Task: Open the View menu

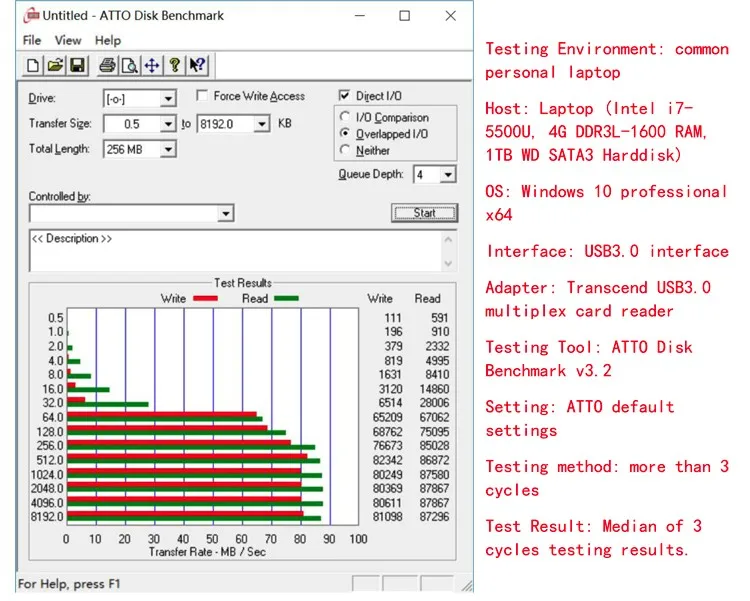Action: (x=67, y=41)
